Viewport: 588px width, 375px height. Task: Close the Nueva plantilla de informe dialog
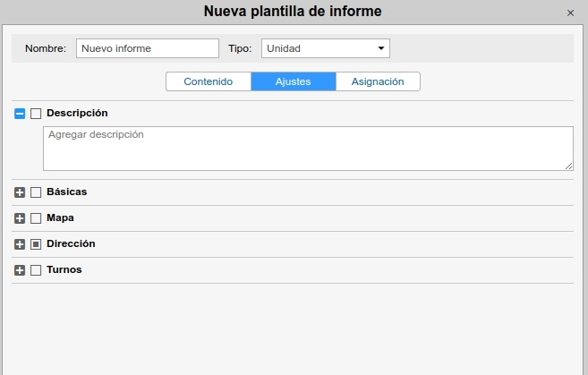click(571, 13)
